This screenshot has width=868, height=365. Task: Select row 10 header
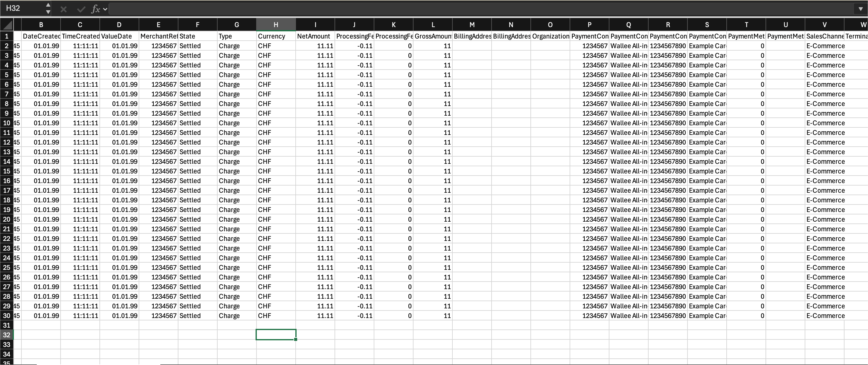pyautogui.click(x=7, y=123)
